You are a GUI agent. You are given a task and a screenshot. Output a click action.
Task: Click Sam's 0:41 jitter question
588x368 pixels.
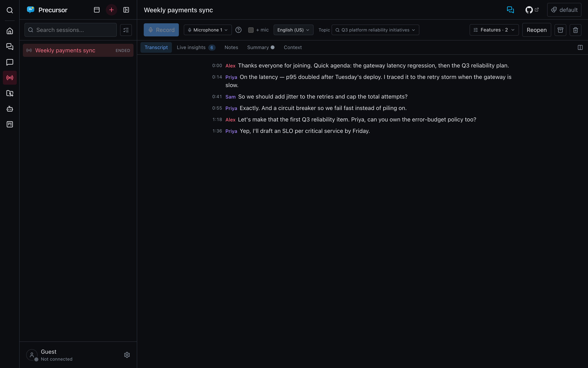click(x=310, y=97)
